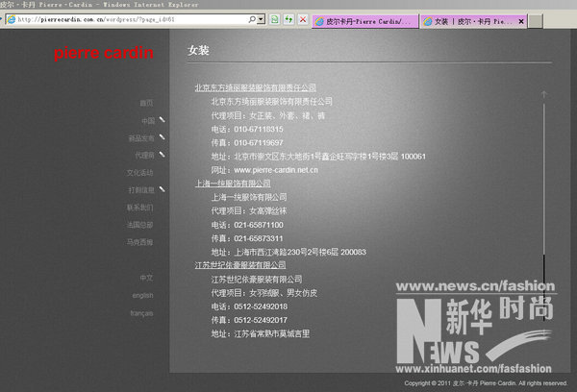Open 北京东方绮丽服装服饰有限责任公司 link
Screen dimensions: 577x392
coord(260,87)
